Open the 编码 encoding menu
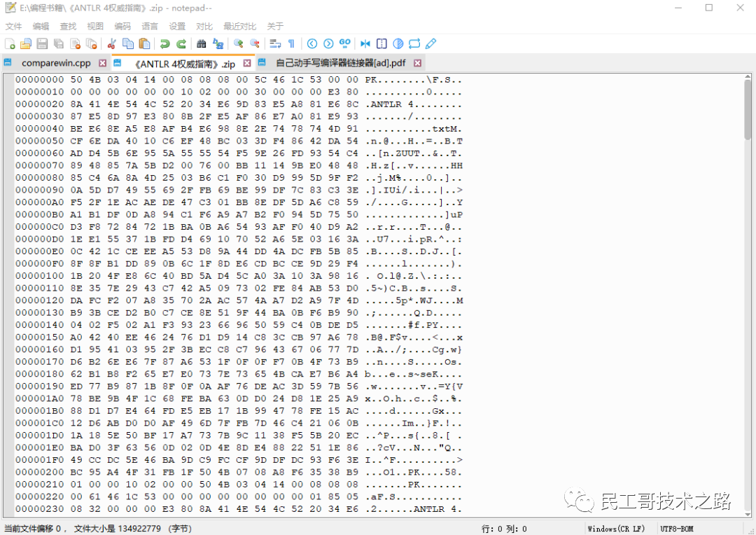The height and width of the screenshot is (535, 756). coord(122,26)
